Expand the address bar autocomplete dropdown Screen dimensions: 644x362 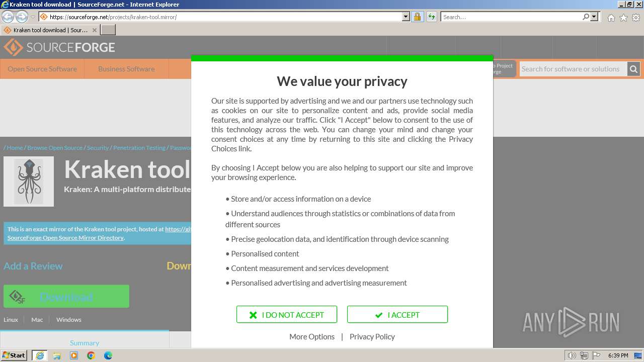(x=406, y=17)
